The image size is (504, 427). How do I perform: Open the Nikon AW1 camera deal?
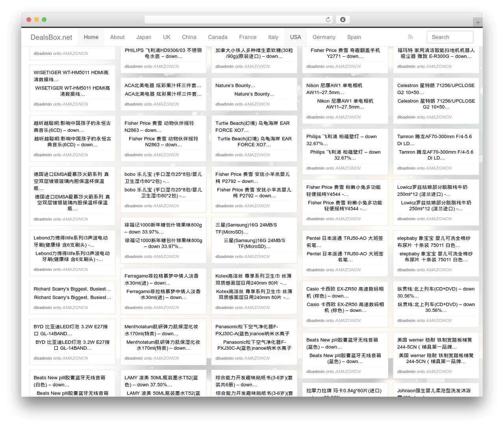click(334, 89)
